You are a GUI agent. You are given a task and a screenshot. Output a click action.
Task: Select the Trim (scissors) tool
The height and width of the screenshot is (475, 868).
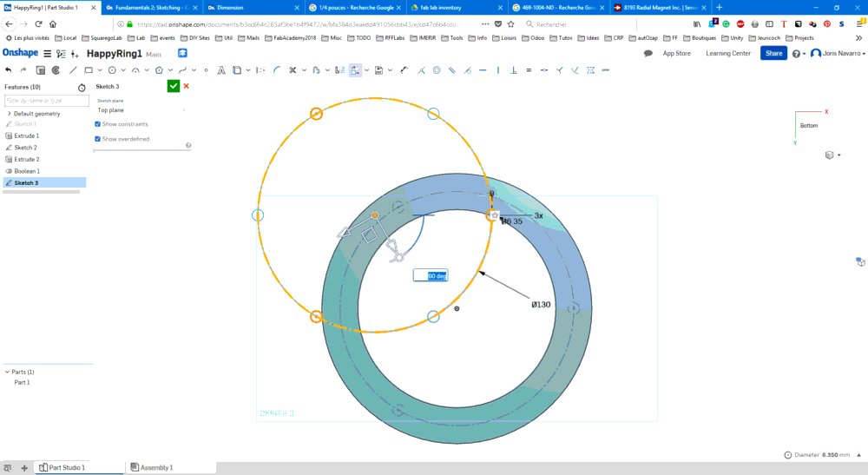[x=293, y=70]
